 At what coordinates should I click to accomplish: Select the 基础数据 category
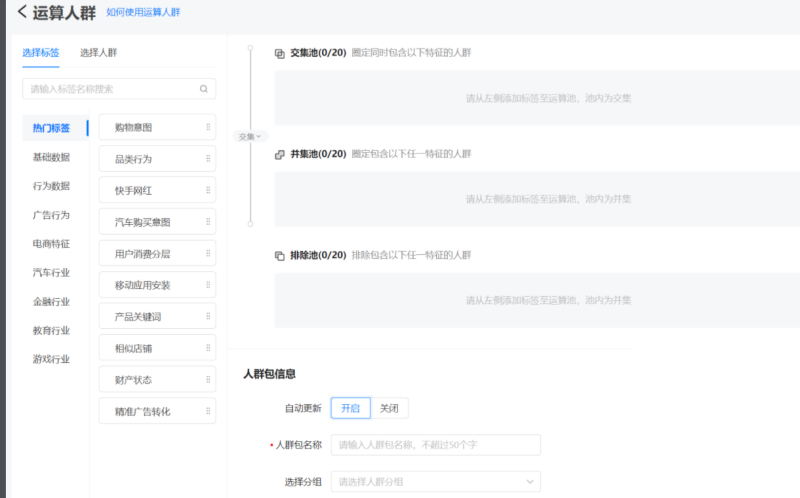coord(51,157)
